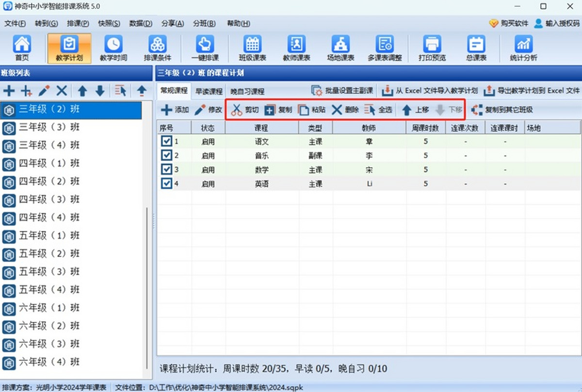Click 修改 course button
This screenshot has width=582, height=392.
(x=208, y=110)
